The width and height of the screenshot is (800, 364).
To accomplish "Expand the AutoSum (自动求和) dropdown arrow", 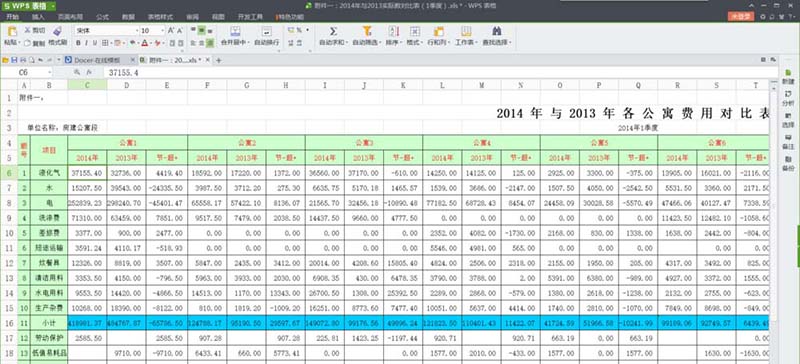I will (346, 43).
